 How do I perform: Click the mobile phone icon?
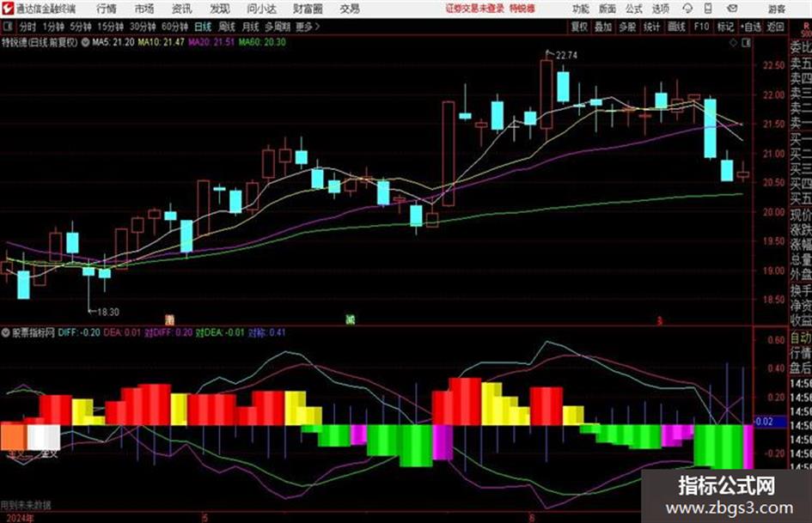click(708, 9)
